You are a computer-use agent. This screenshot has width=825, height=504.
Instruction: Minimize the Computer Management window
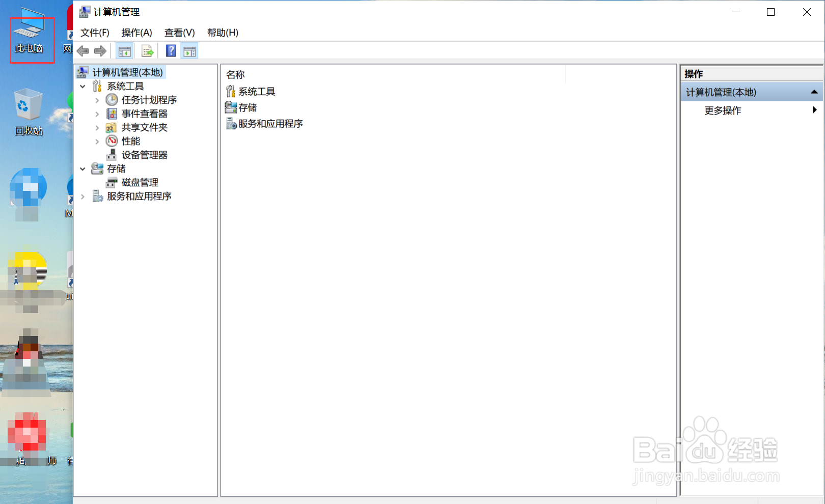tap(735, 12)
